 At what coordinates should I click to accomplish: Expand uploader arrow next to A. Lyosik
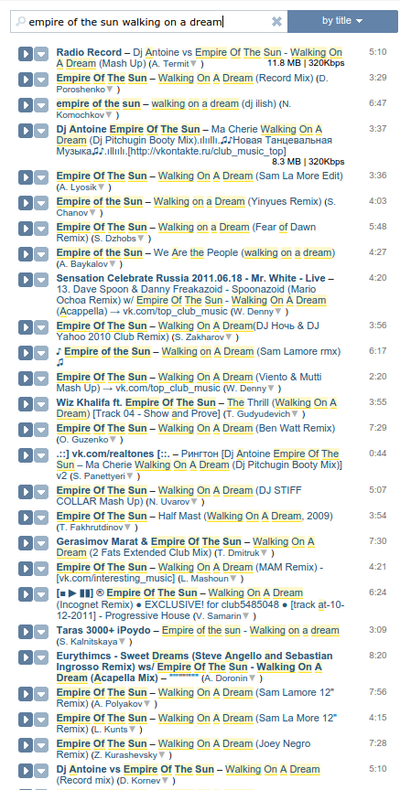[101, 187]
